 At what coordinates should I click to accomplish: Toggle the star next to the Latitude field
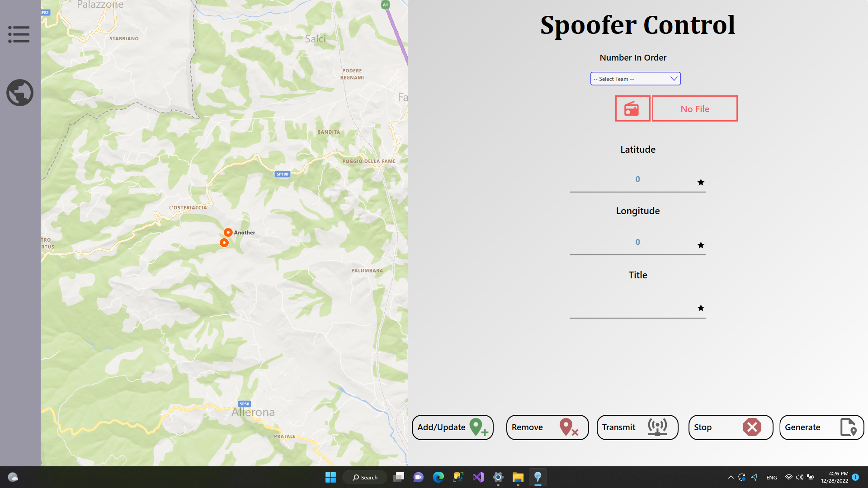pyautogui.click(x=701, y=183)
